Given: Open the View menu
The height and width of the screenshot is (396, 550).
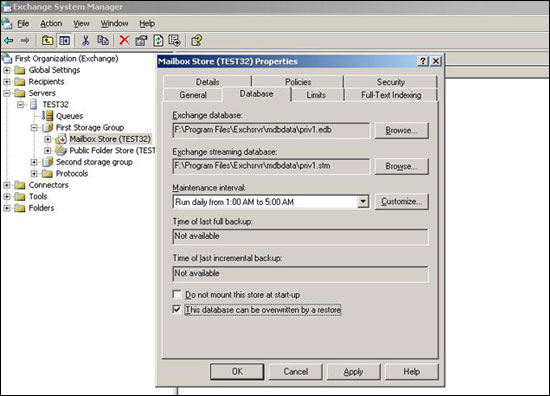Looking at the screenshot, I should click(81, 24).
